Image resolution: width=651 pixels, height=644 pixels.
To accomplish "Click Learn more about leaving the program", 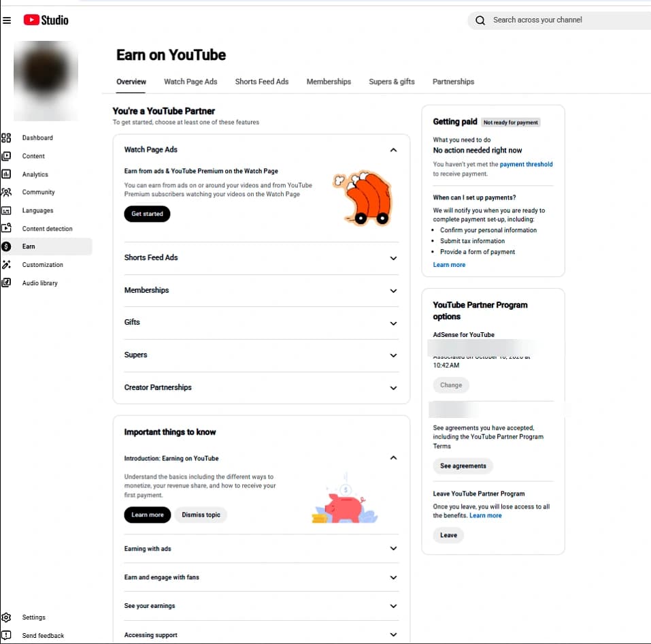I will coord(485,515).
